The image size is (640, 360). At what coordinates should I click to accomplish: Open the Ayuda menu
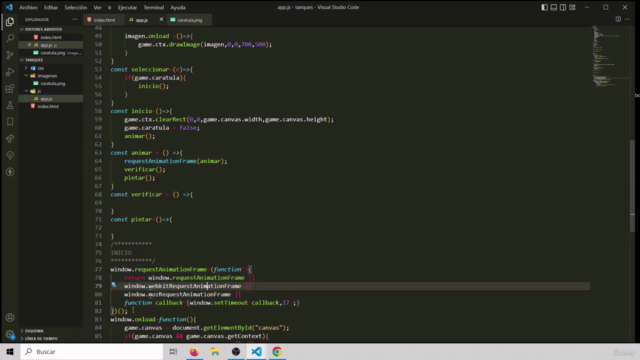pos(178,7)
